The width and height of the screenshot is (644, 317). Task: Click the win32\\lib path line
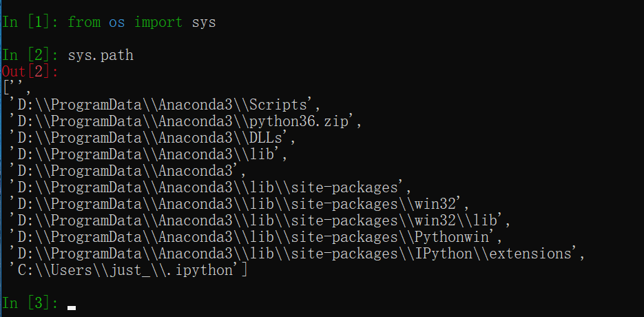(260, 221)
